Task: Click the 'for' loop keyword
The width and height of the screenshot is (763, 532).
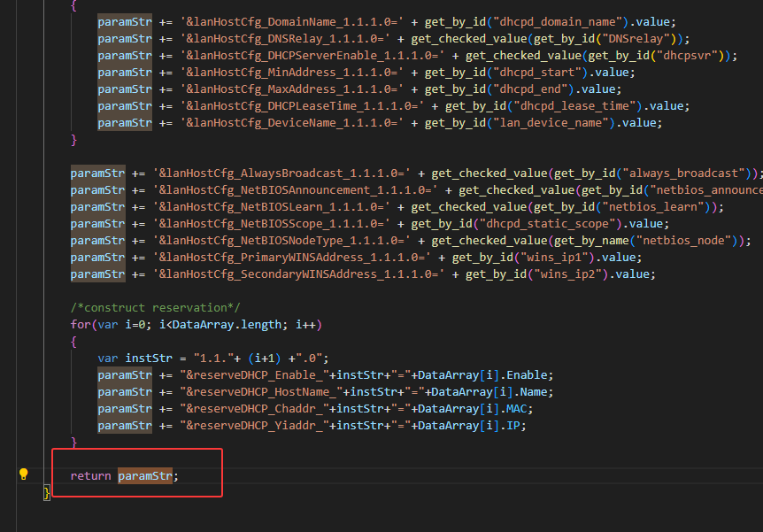Action: click(81, 325)
